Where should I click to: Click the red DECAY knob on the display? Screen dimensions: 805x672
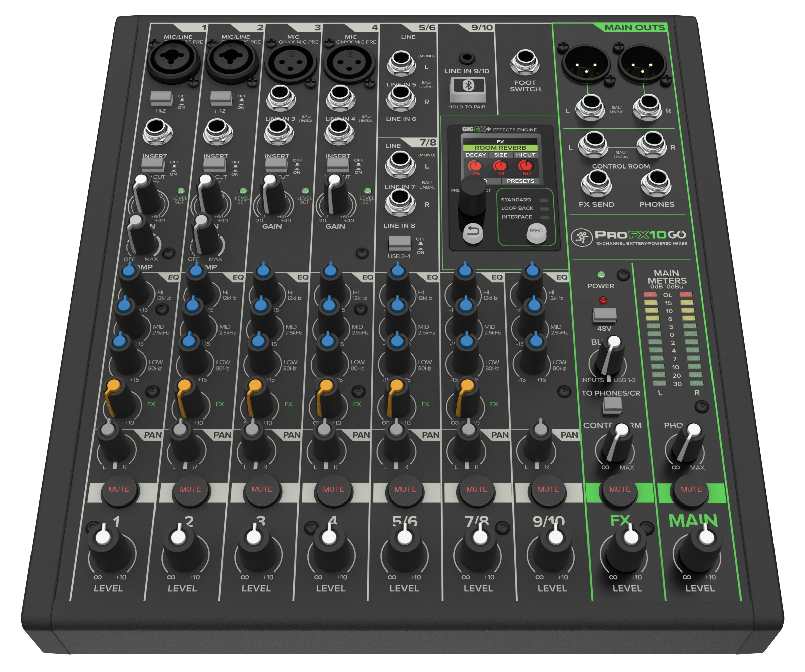[475, 166]
